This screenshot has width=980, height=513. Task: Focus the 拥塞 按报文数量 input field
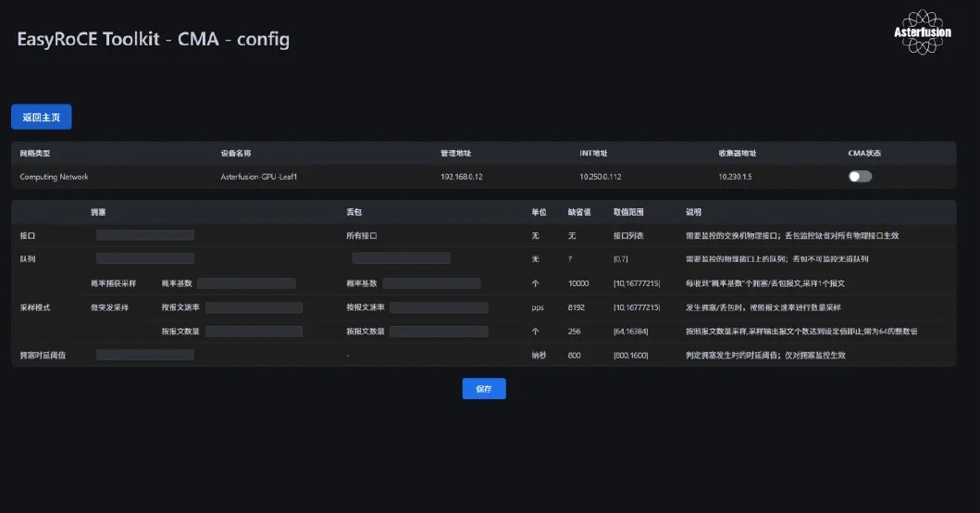(x=254, y=331)
